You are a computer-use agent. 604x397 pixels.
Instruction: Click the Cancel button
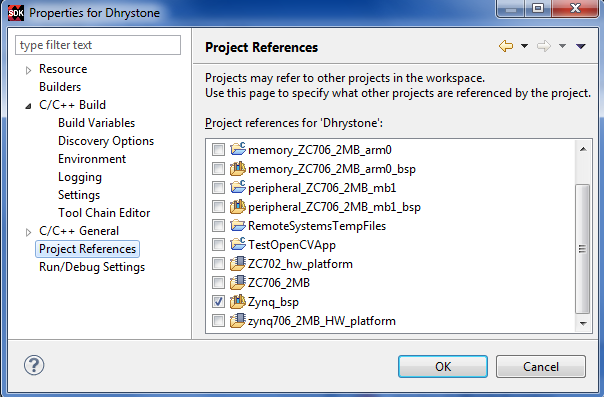(x=541, y=367)
